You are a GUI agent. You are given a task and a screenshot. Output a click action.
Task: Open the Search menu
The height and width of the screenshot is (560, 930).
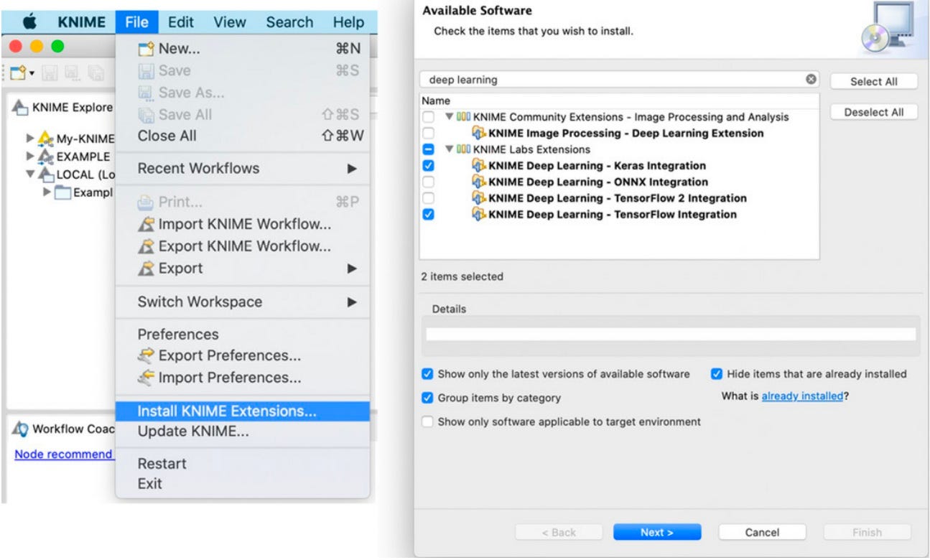click(289, 22)
